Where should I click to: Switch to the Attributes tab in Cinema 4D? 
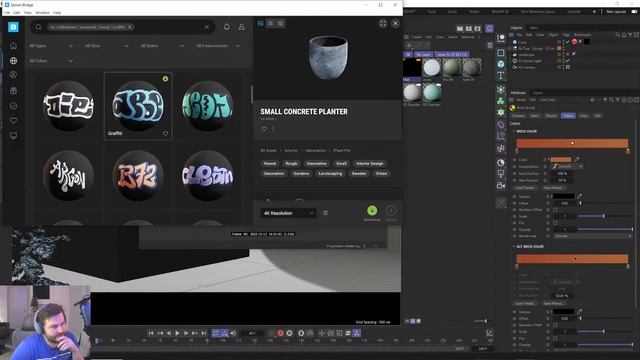[x=518, y=93]
